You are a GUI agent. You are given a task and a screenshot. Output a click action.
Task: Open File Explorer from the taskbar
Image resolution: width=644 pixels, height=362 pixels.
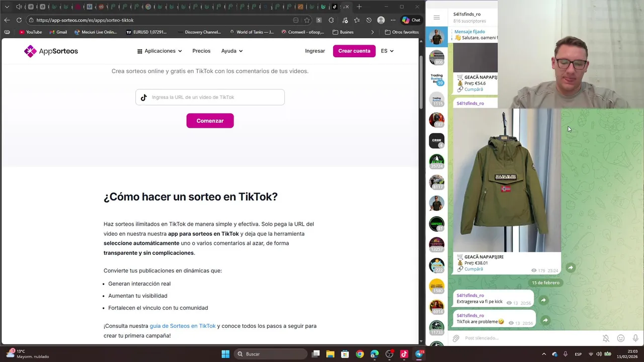pyautogui.click(x=330, y=354)
